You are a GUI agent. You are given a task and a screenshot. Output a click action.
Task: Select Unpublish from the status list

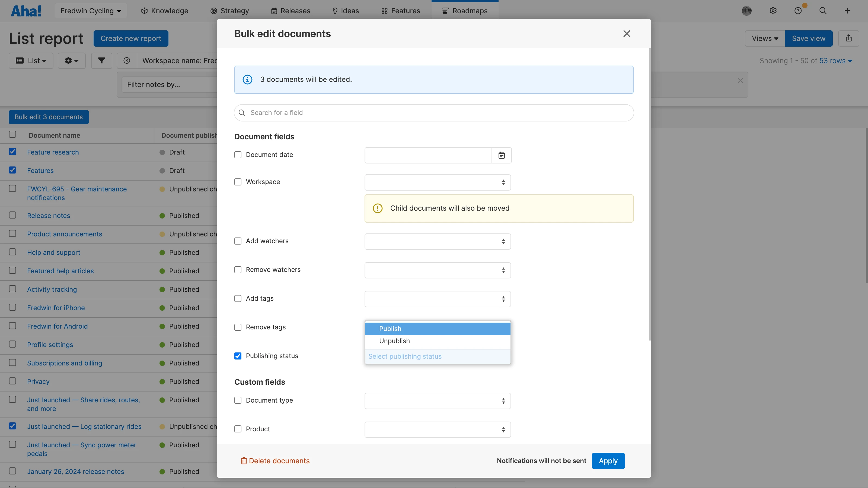click(394, 341)
